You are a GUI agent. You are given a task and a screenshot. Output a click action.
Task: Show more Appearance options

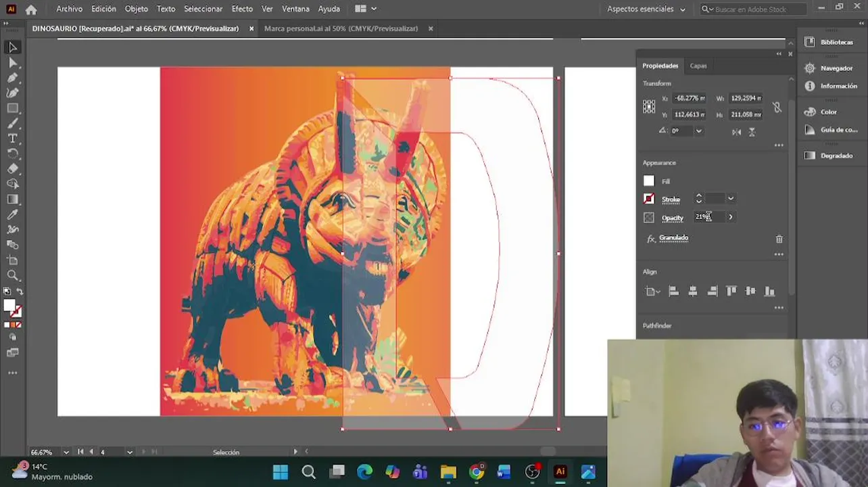point(779,254)
